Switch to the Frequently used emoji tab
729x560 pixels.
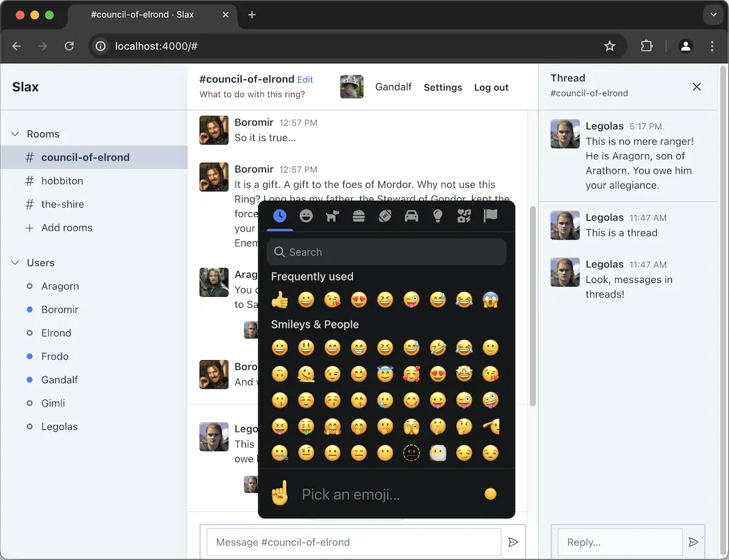[279, 216]
